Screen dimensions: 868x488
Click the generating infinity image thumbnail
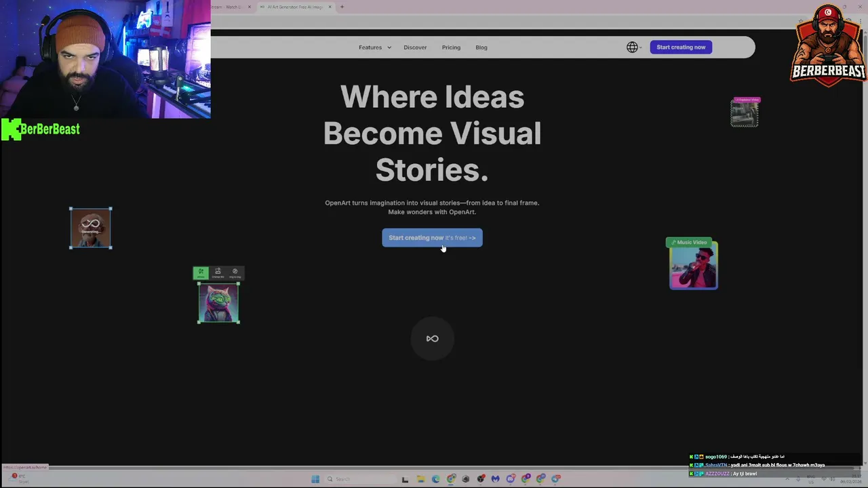point(91,228)
